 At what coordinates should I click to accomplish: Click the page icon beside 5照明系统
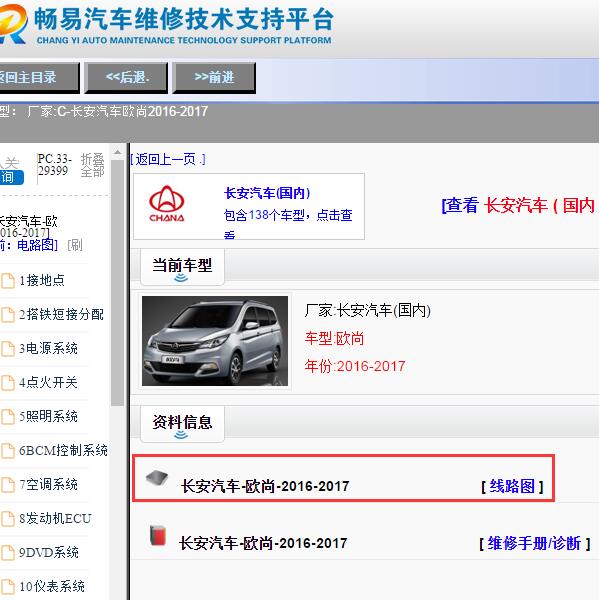coord(7,417)
